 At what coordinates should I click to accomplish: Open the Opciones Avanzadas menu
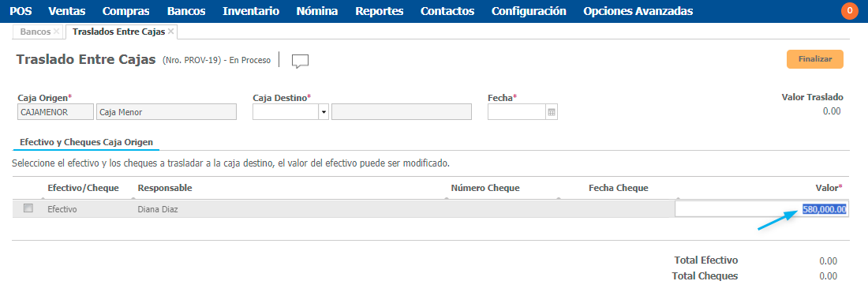click(x=638, y=11)
